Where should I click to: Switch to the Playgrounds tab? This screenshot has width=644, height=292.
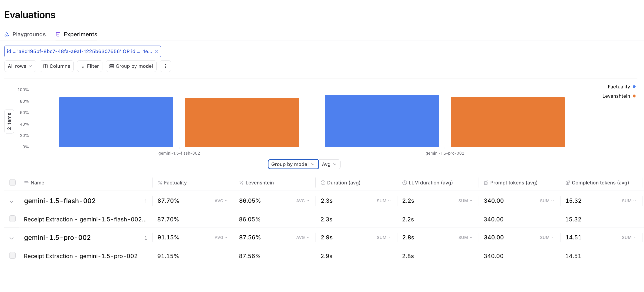25,34
